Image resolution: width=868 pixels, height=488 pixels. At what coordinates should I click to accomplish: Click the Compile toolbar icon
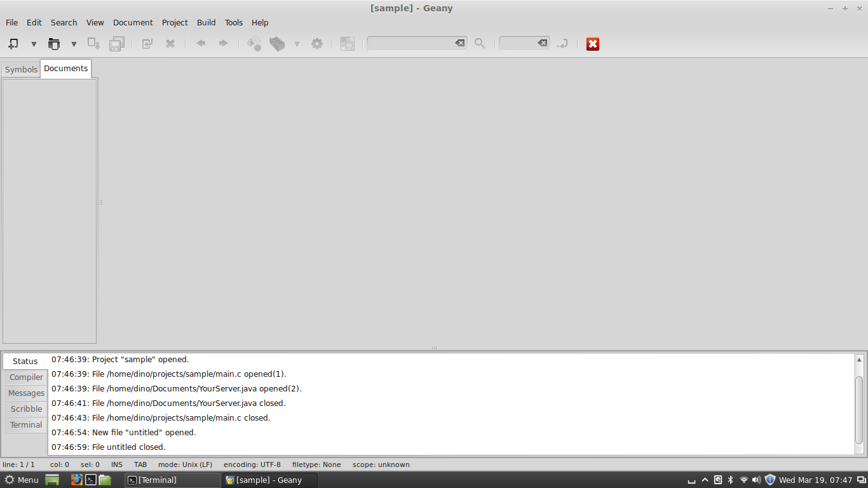point(254,44)
